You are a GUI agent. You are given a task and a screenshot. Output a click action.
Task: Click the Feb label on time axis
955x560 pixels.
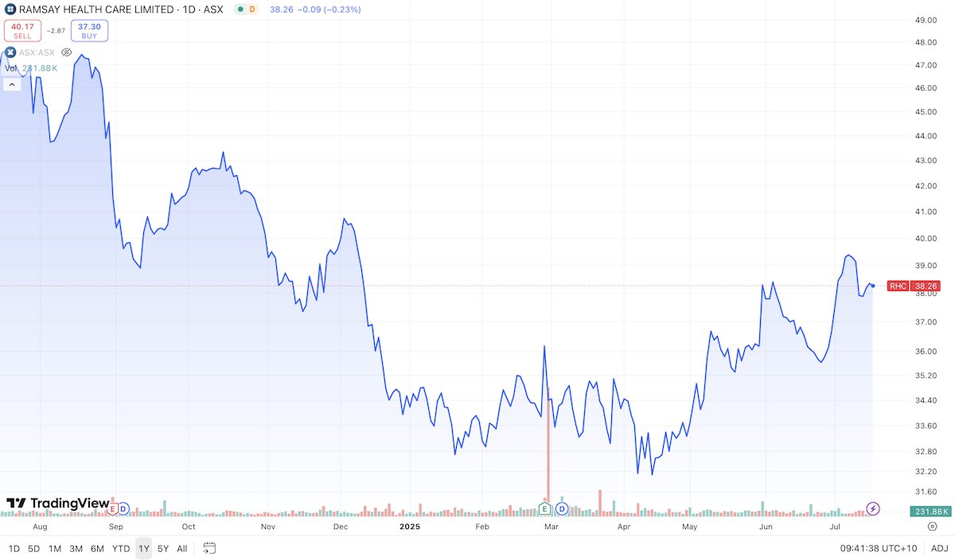(x=481, y=527)
